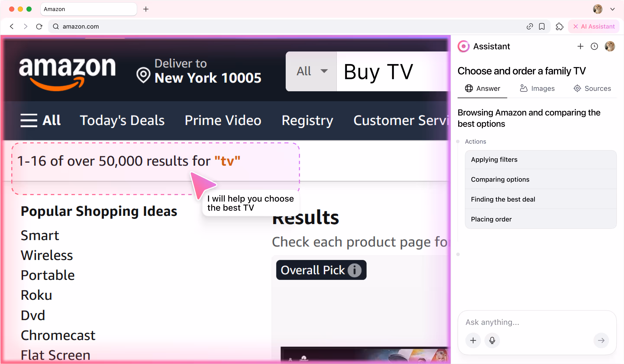This screenshot has width=624, height=364.
Task: Copy the page link via the address bar link icon
Action: coord(529,26)
